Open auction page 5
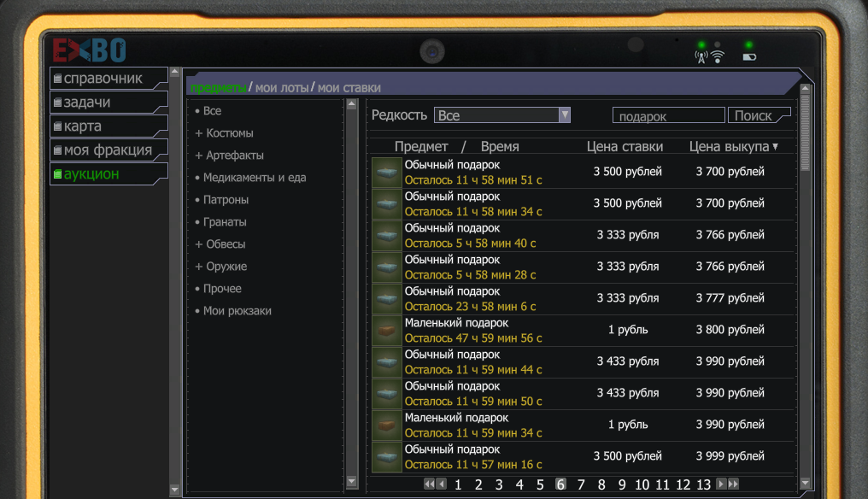 click(x=540, y=485)
